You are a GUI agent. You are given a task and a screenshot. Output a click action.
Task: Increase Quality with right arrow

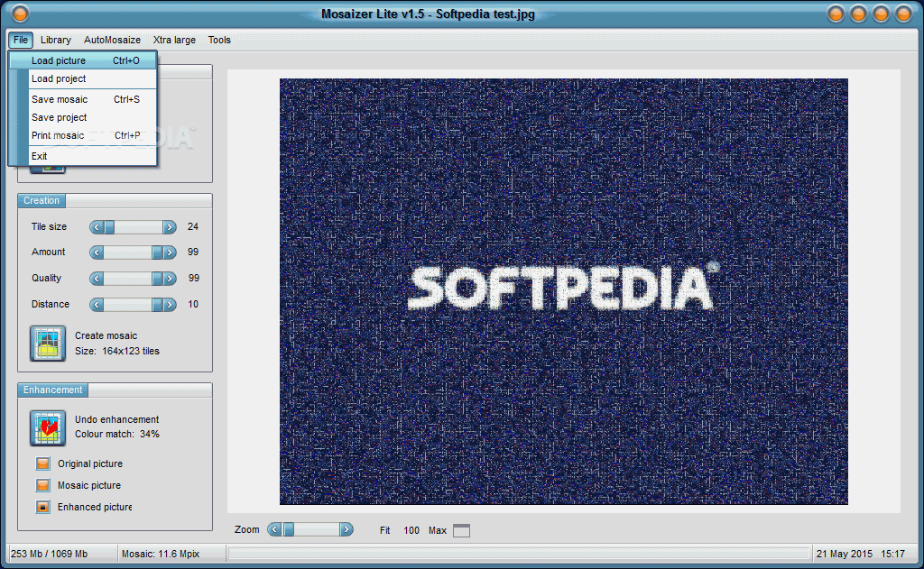tap(169, 278)
